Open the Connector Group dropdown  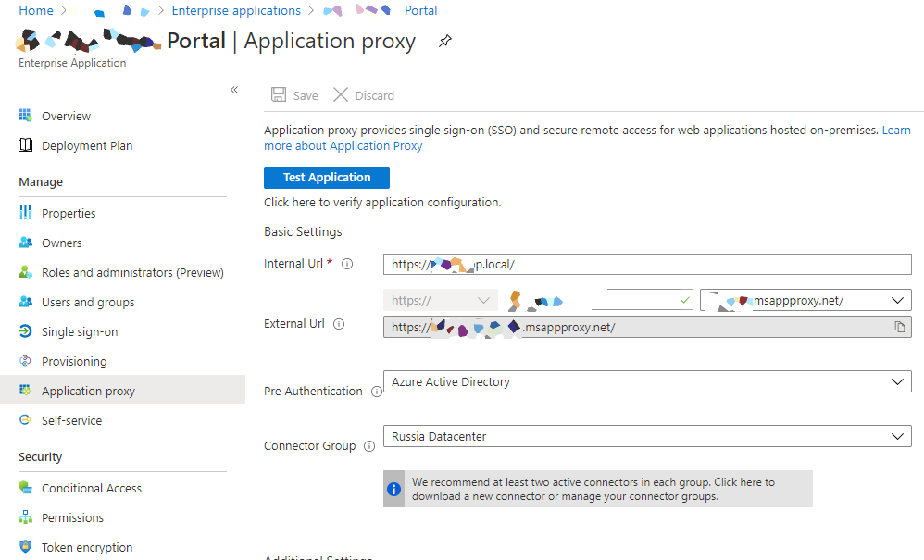pyautogui.click(x=647, y=436)
